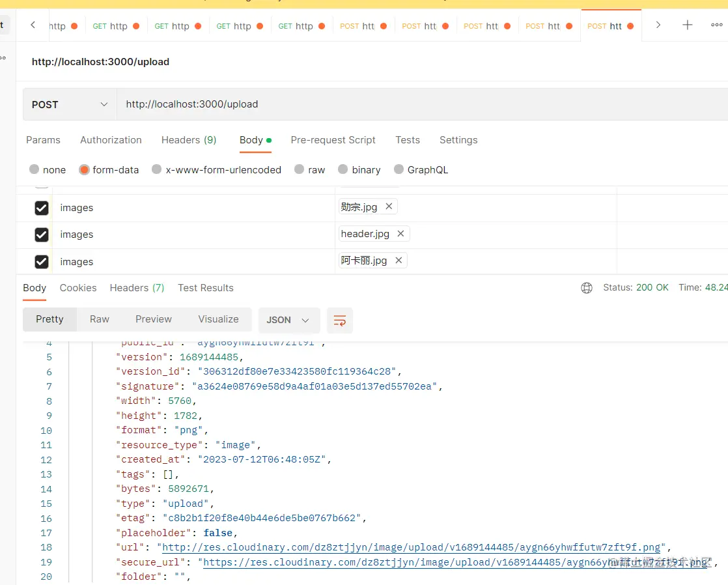Viewport: 728px width, 585px height.
Task: Uncheck the images row with 阿卡丽.jpg
Action: click(42, 262)
